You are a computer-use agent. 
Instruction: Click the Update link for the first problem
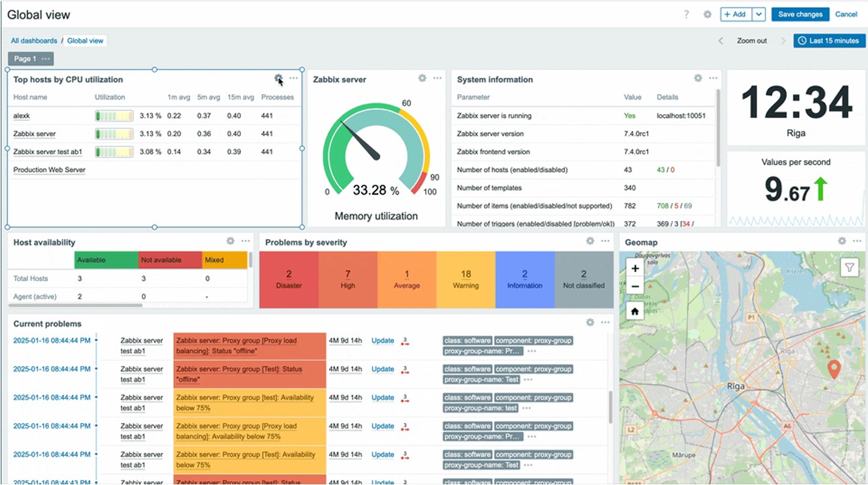pos(382,341)
